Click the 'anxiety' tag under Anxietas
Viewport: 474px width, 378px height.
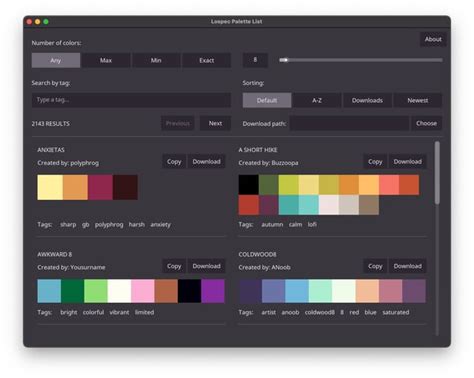[160, 225]
